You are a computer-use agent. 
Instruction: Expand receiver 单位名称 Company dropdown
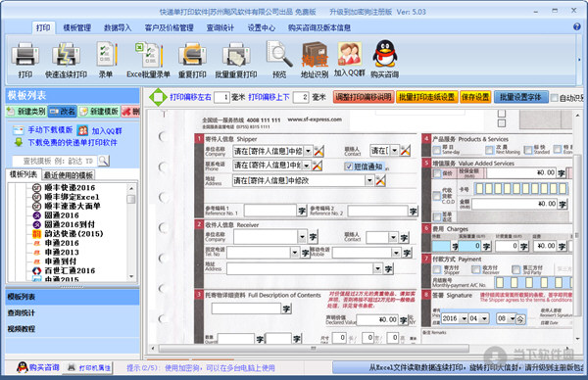(302, 237)
